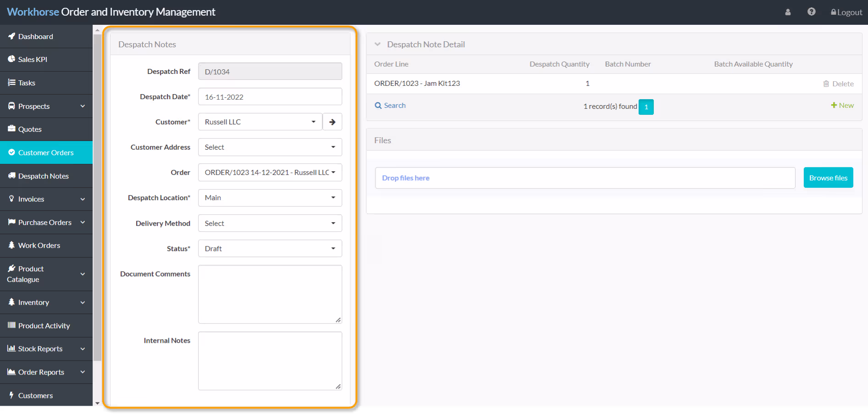Screen dimensions: 868x414
Task: Click the Purchase Orders flag icon
Action: point(11,222)
